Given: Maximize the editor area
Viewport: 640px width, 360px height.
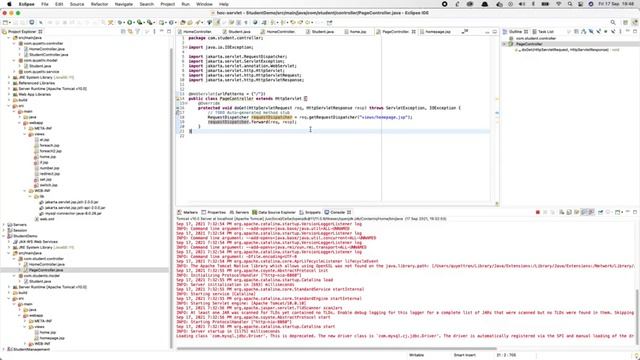Looking at the screenshot, I should (495, 31).
